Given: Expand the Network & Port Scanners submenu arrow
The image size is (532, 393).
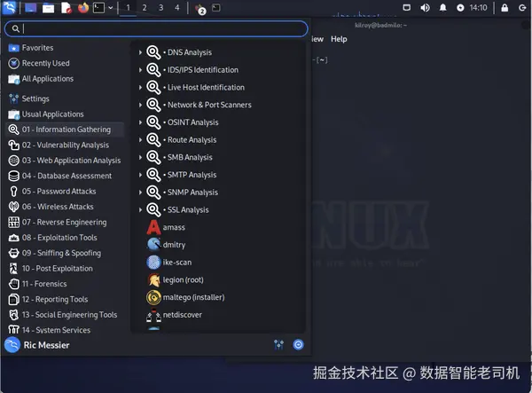Looking at the screenshot, I should click(140, 105).
